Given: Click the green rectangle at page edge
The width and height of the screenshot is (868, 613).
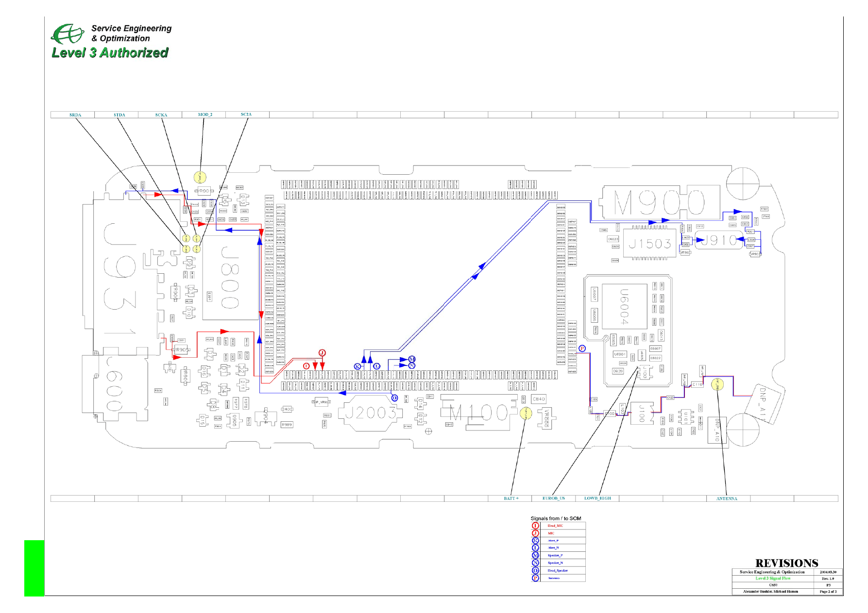Looking at the screenshot, I should tap(34, 568).
